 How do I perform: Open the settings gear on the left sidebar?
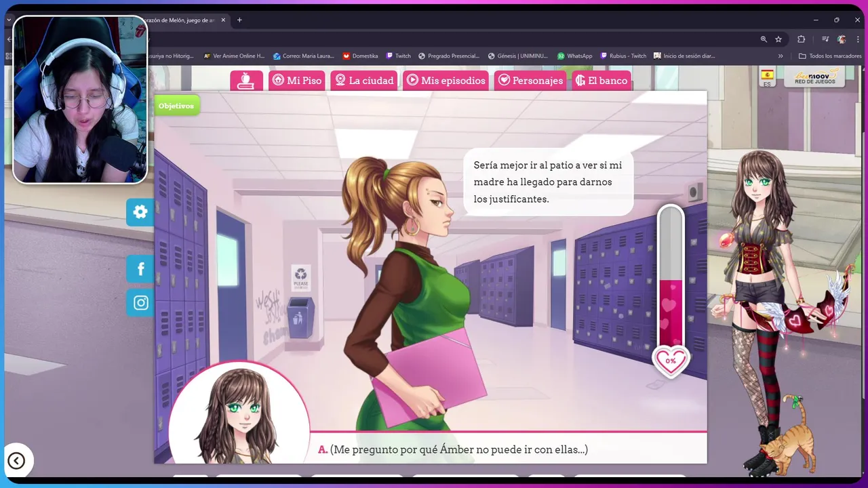140,212
